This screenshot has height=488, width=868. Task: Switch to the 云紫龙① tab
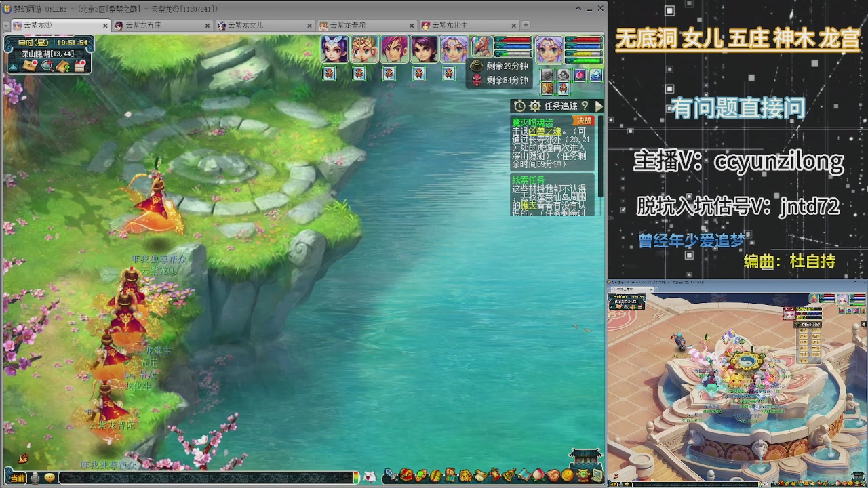pos(60,25)
